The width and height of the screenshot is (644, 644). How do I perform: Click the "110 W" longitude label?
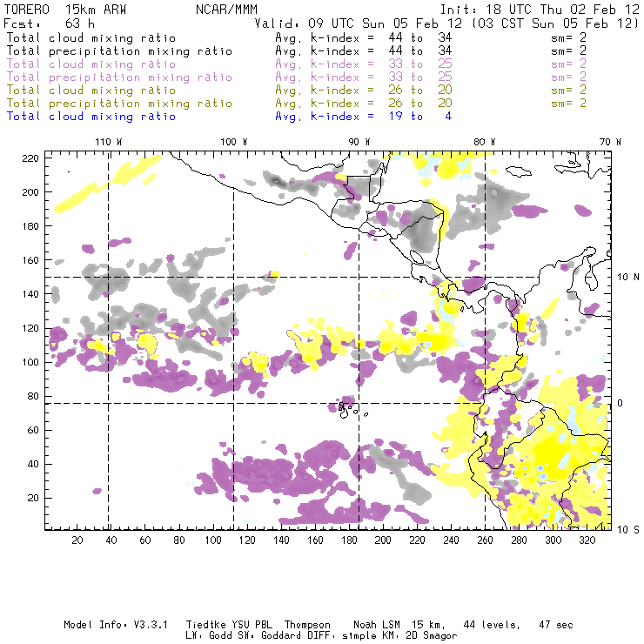109,142
